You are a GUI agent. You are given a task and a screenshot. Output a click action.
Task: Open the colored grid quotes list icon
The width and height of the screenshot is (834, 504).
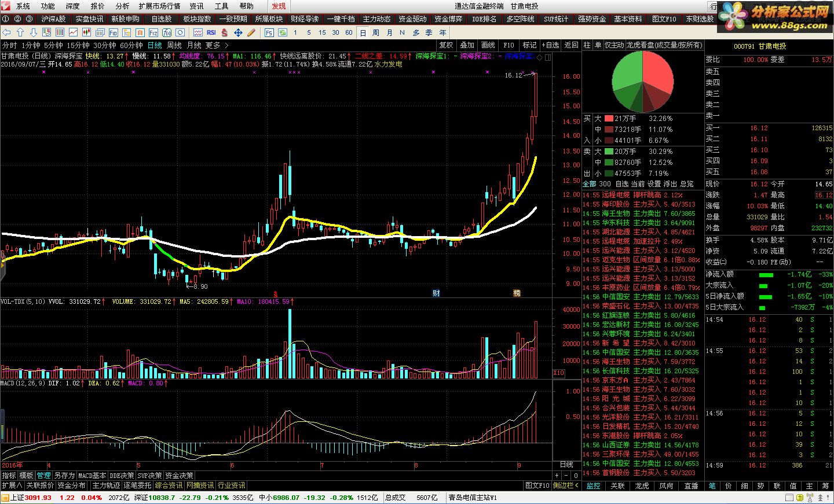[60, 32]
